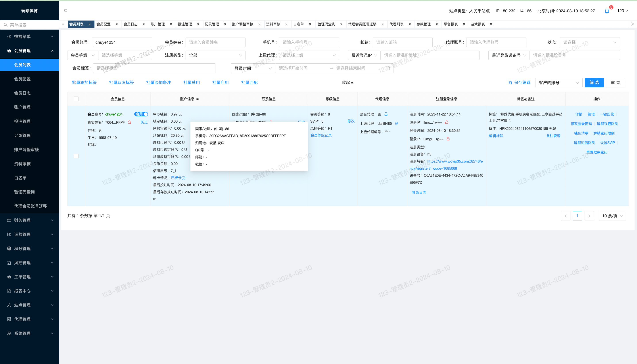This screenshot has width=637, height=364.
Task: Check the select-all checkbox in table header
Action: pos(76,99)
